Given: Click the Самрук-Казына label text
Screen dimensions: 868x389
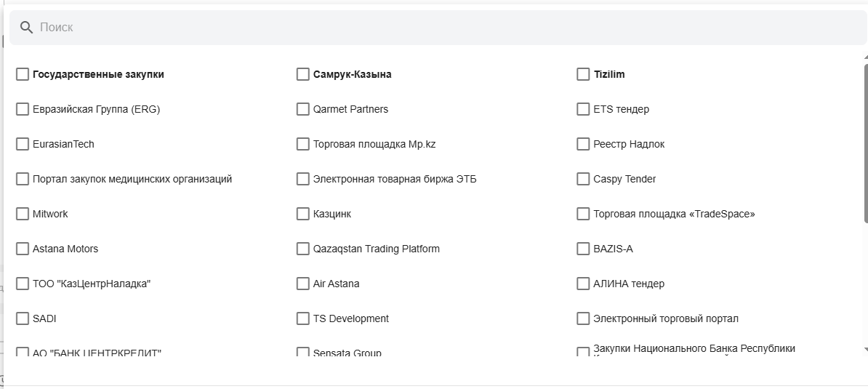Looking at the screenshot, I should point(352,74).
